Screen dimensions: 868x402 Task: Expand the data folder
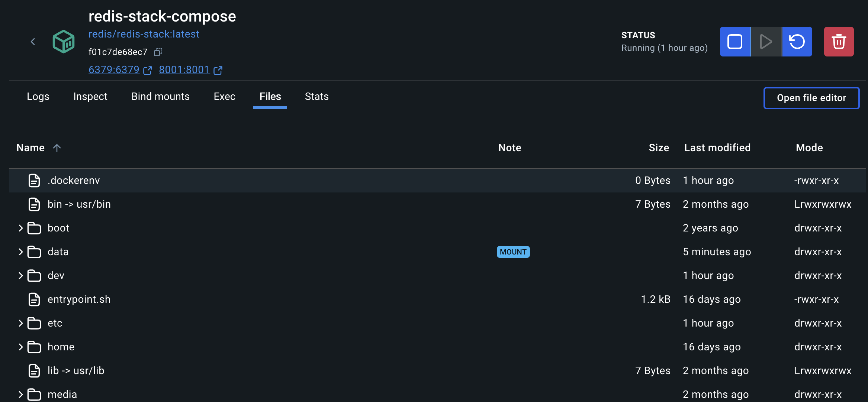[x=20, y=252]
